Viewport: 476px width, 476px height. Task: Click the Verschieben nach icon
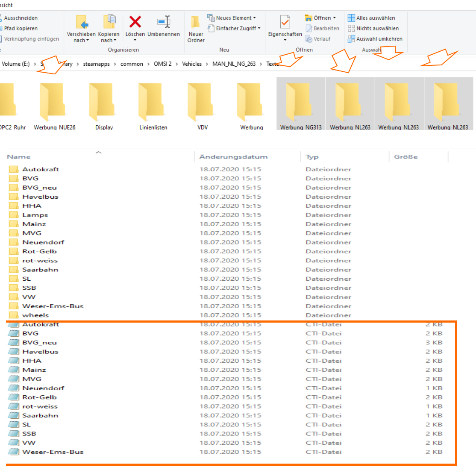tap(81, 22)
